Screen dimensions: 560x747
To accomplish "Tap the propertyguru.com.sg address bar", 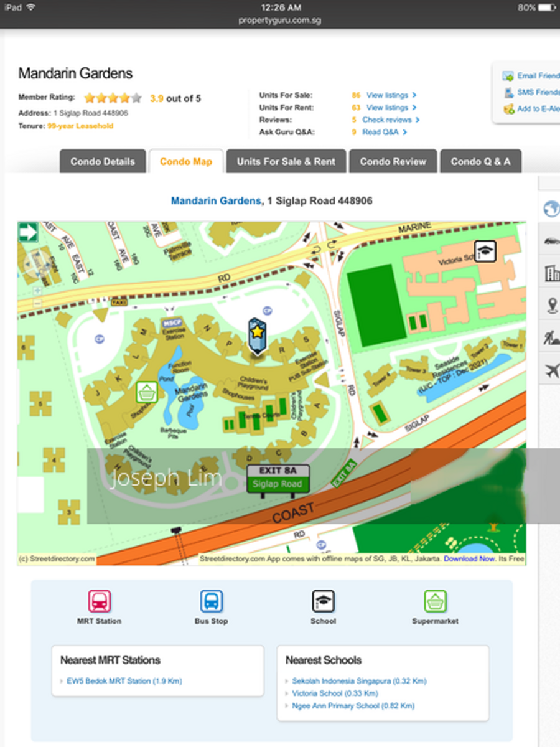I will coord(280,21).
